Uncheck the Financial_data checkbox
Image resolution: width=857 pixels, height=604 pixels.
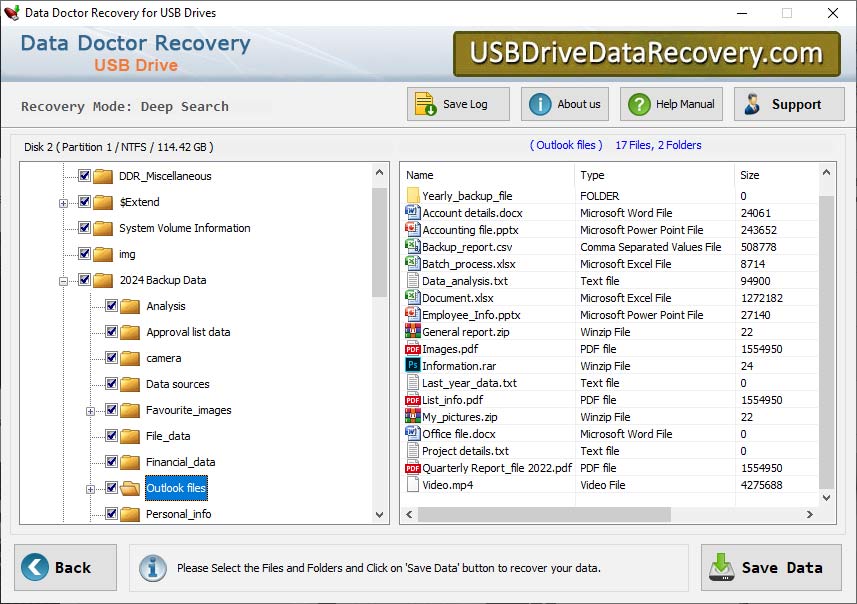(x=110, y=462)
